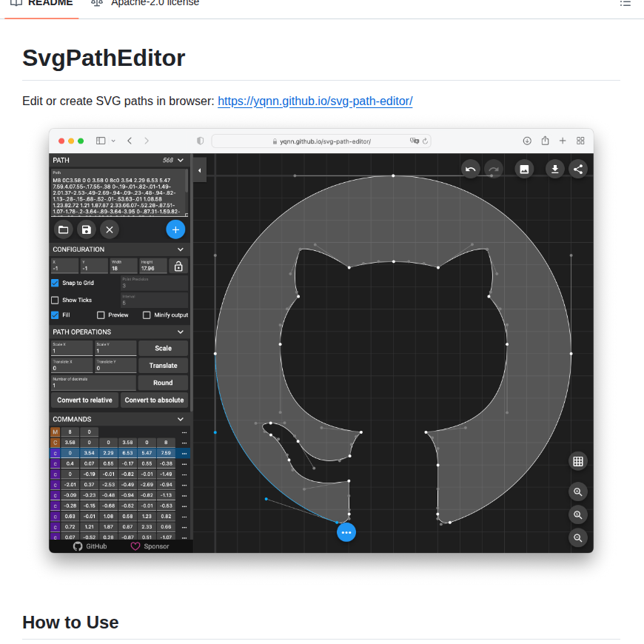Open an existing SVG file
This screenshot has height=644, width=644.
(x=63, y=229)
